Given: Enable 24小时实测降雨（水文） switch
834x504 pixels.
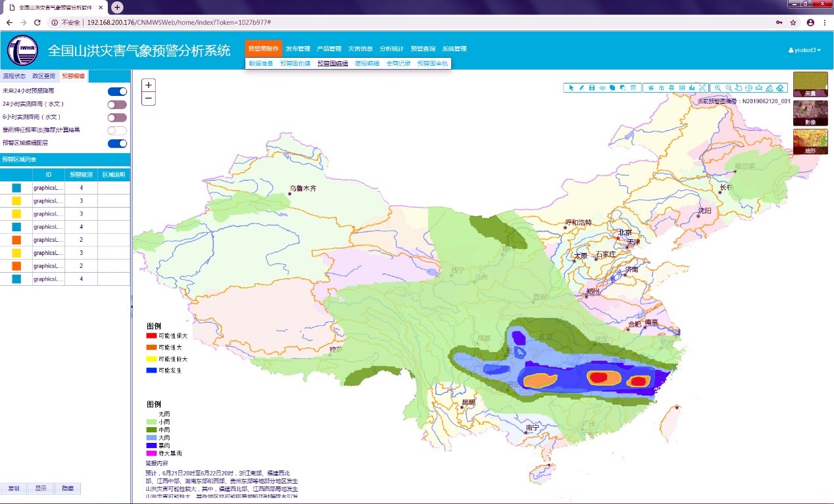Looking at the screenshot, I should pyautogui.click(x=117, y=104).
